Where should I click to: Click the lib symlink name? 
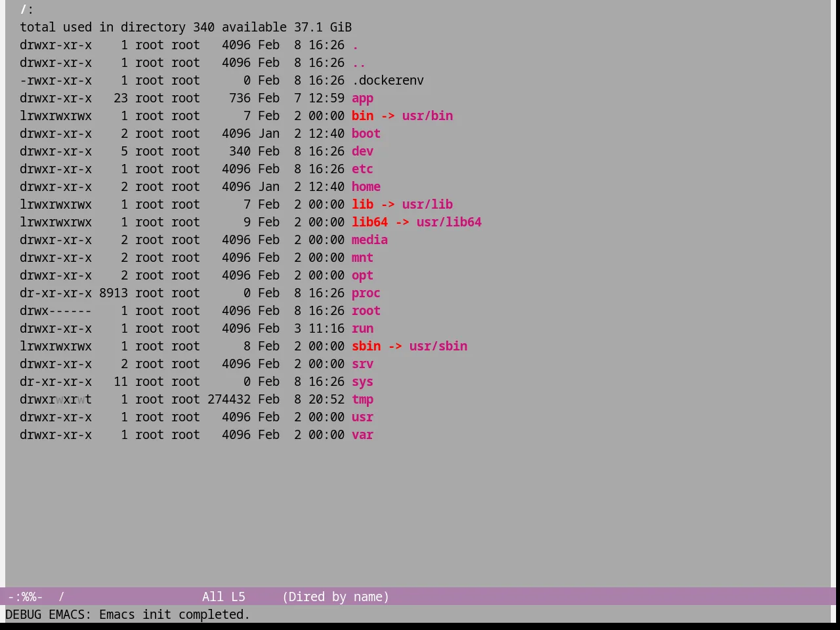click(x=362, y=204)
